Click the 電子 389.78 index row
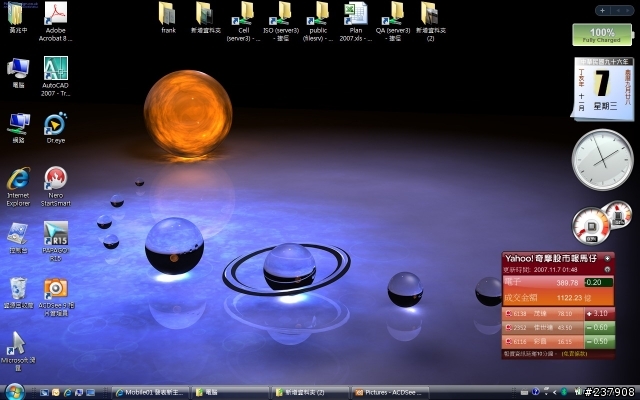 558,282
